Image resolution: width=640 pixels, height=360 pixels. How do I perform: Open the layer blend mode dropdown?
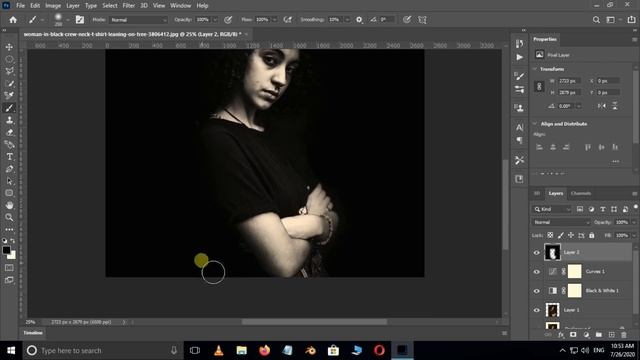(561, 222)
